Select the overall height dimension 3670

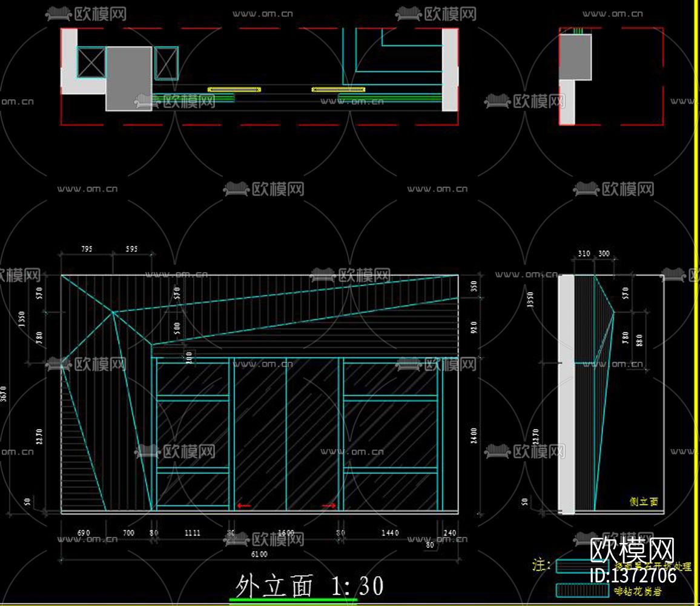pos(4,393)
